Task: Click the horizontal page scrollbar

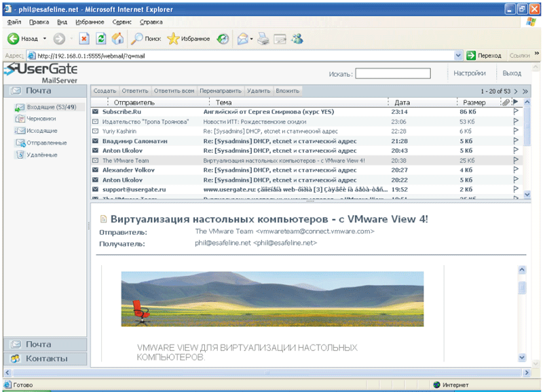Action: pyautogui.click(x=267, y=372)
